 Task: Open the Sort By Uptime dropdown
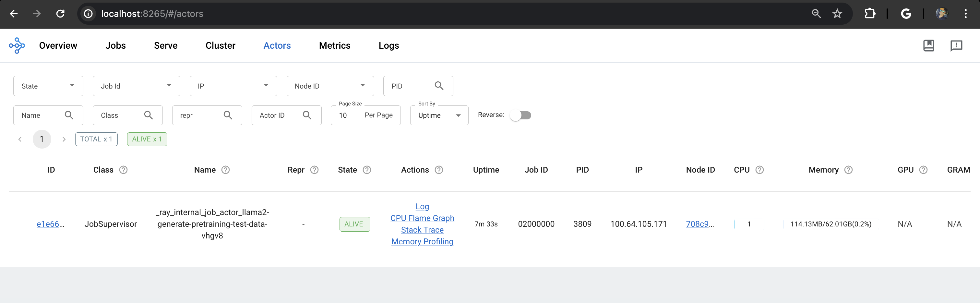(x=439, y=115)
